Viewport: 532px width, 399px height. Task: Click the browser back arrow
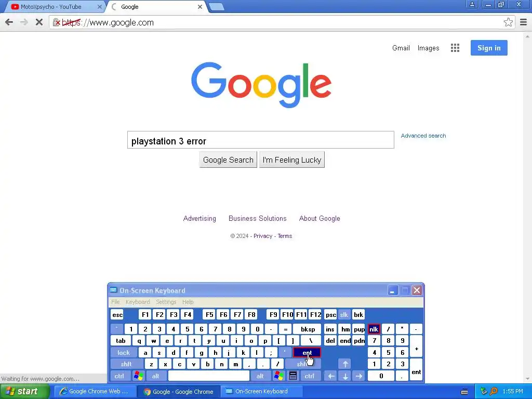coord(9,22)
